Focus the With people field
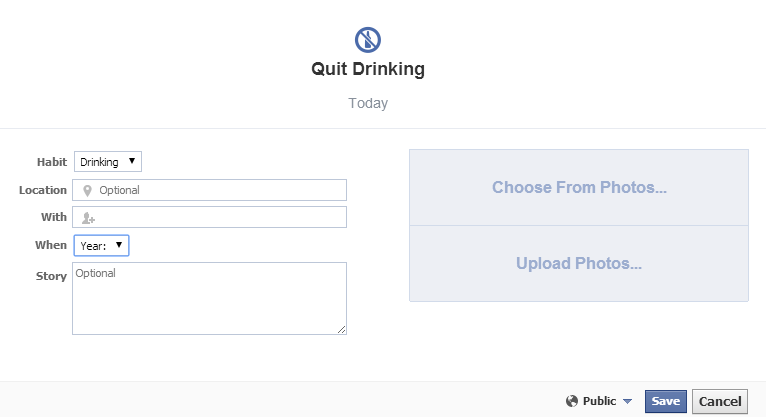The image size is (766, 417). point(220,217)
